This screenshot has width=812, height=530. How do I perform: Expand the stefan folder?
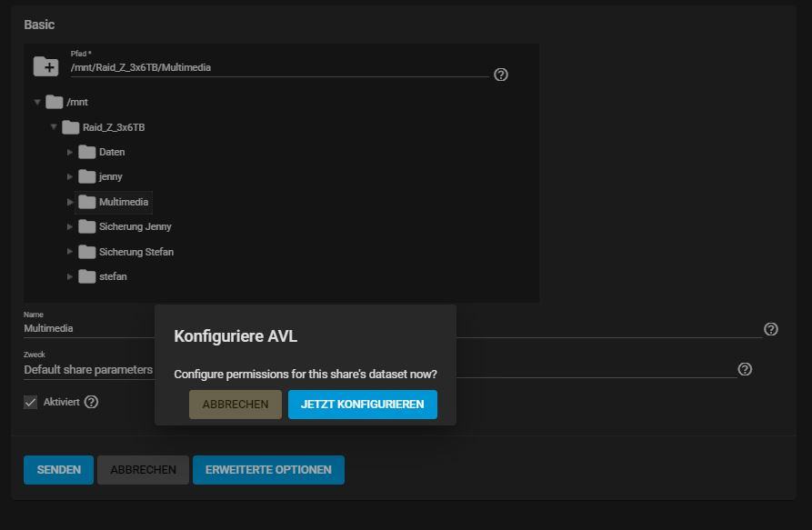coord(70,277)
